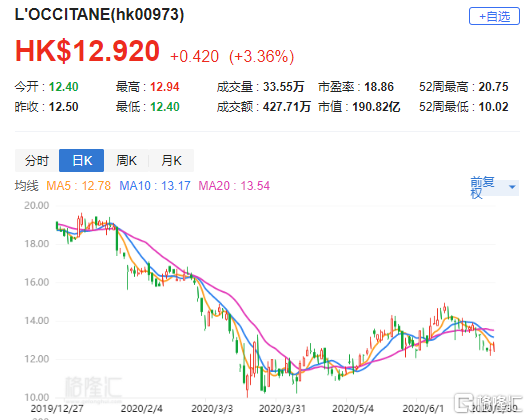529x420 pixels.
Task: Click the 2020/5/4 date axis label
Action: click(x=353, y=409)
